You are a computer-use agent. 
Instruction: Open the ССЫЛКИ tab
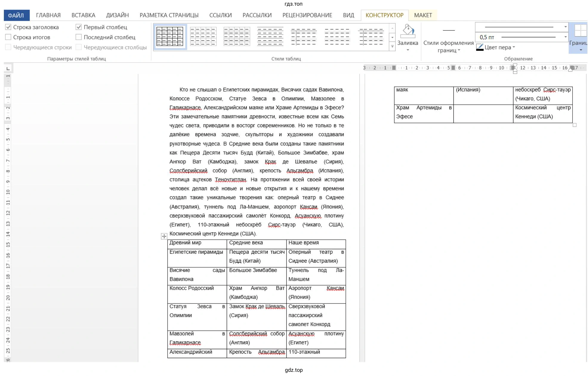pos(220,15)
